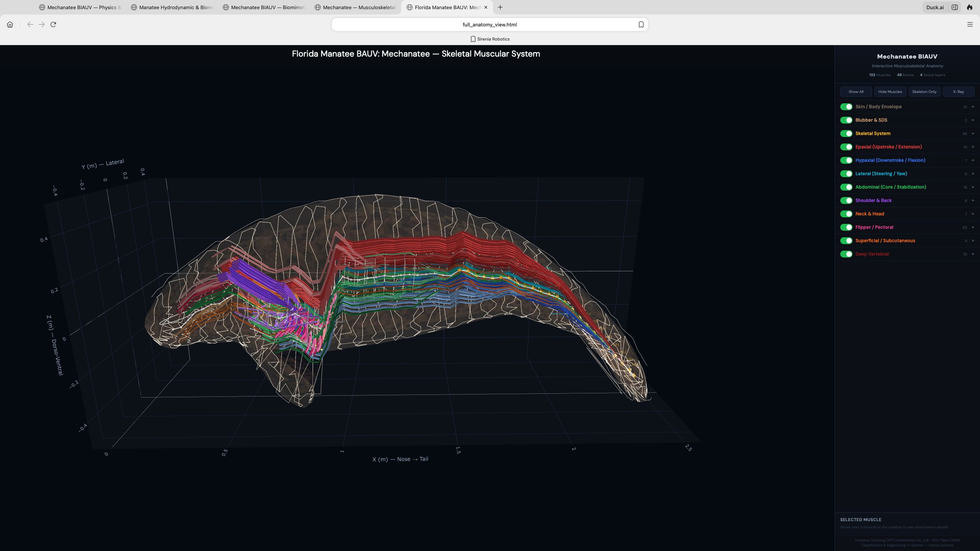
Task: Toggle Hypaxial (Downstroke / Flexion) switch
Action: tap(846, 160)
